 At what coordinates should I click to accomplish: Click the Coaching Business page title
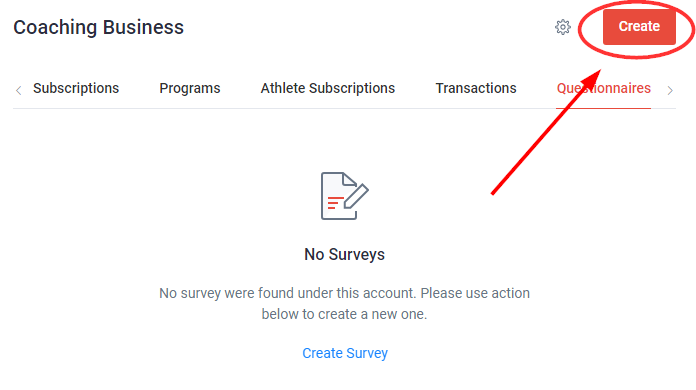click(x=98, y=28)
